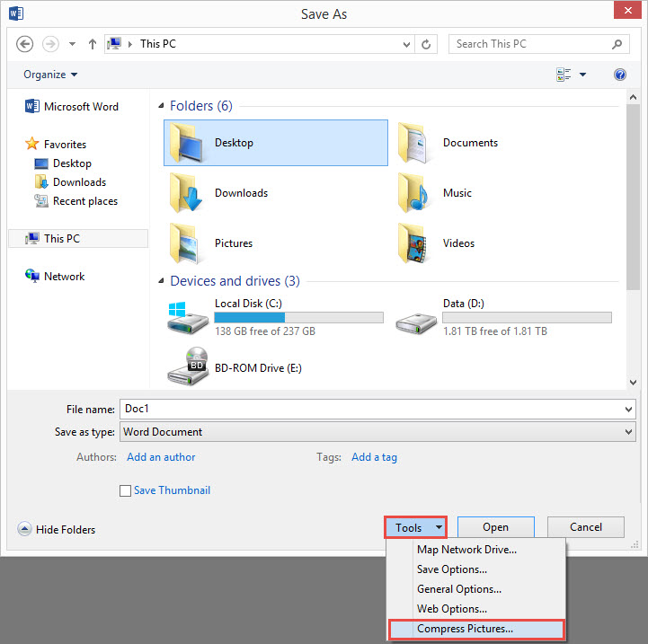Choose Compress Pictures from Tools menu
The width and height of the screenshot is (648, 644).
[x=465, y=629]
